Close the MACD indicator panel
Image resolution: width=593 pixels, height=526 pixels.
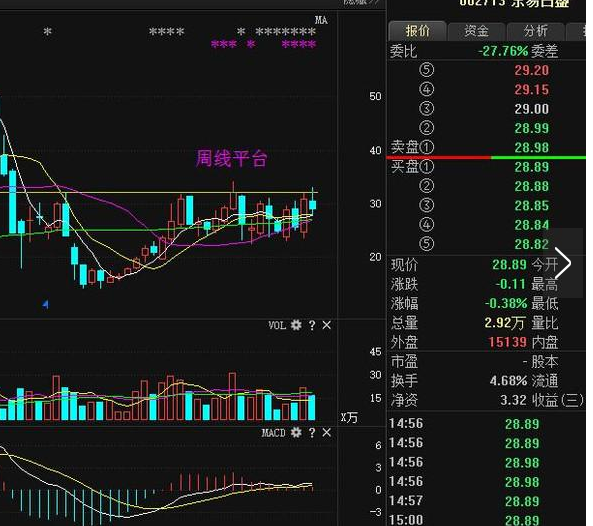(x=327, y=432)
